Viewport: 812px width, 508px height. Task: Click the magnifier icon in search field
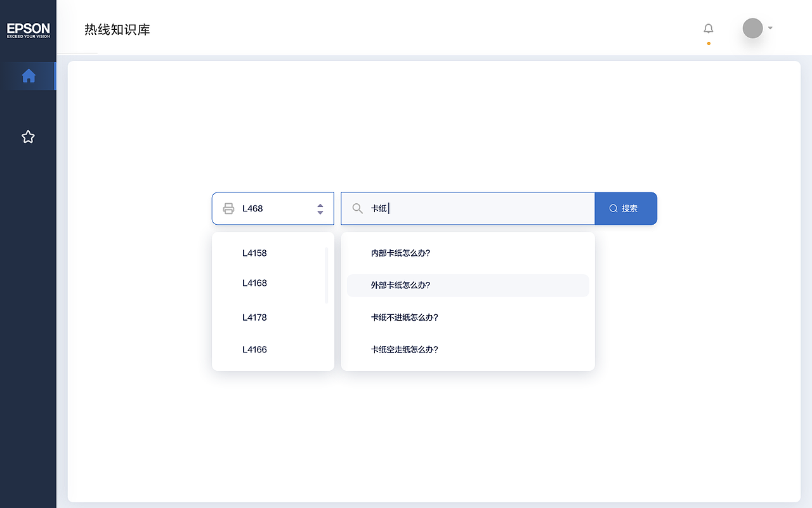(x=358, y=208)
